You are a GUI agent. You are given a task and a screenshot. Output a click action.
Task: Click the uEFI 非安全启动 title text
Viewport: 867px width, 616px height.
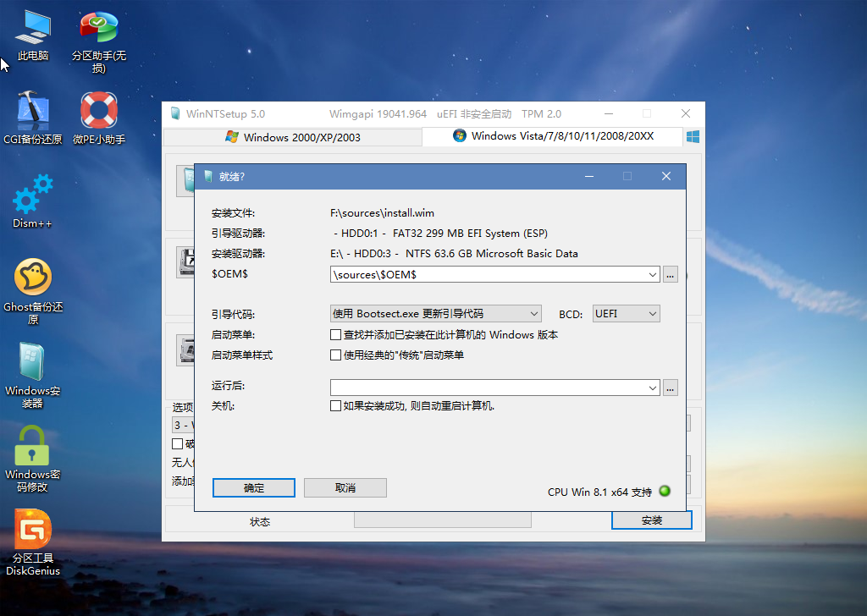[474, 114]
